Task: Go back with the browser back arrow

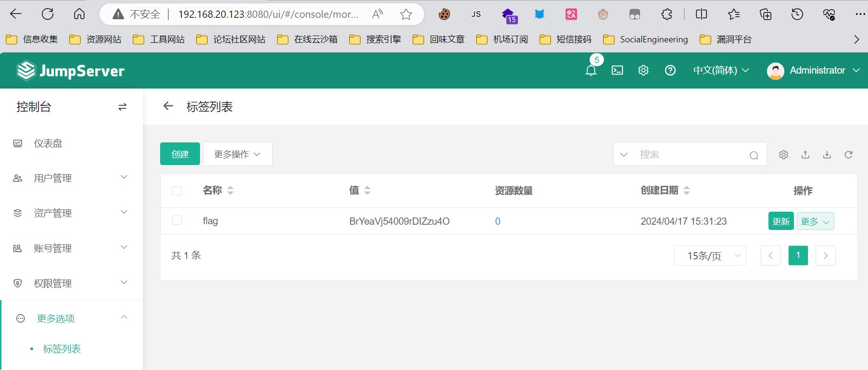Action: pyautogui.click(x=16, y=14)
